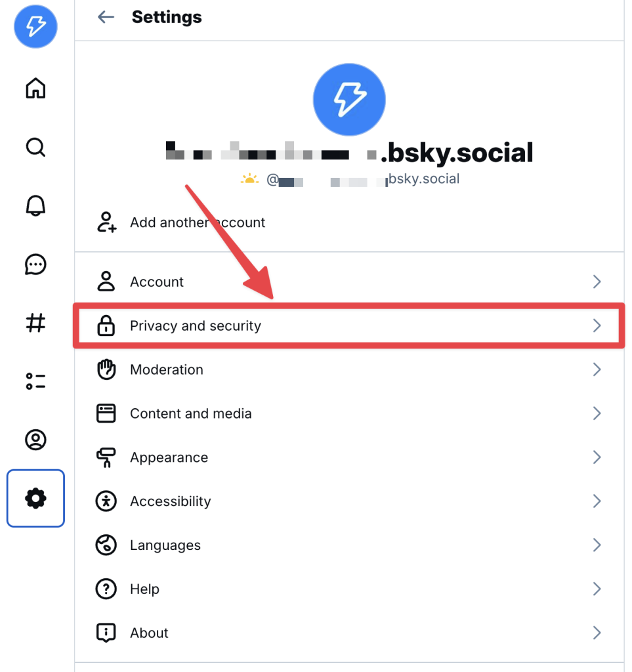Select the Feeds hashtag icon

pos(35,323)
